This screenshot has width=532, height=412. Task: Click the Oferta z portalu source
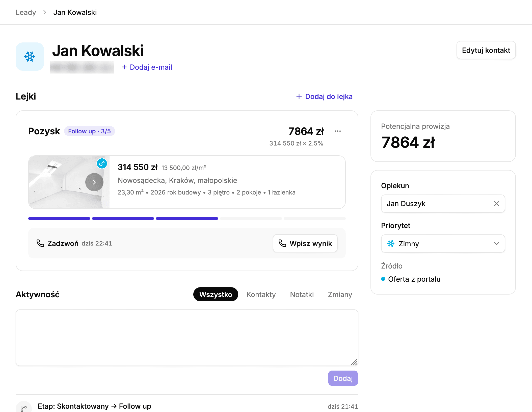tap(411, 279)
